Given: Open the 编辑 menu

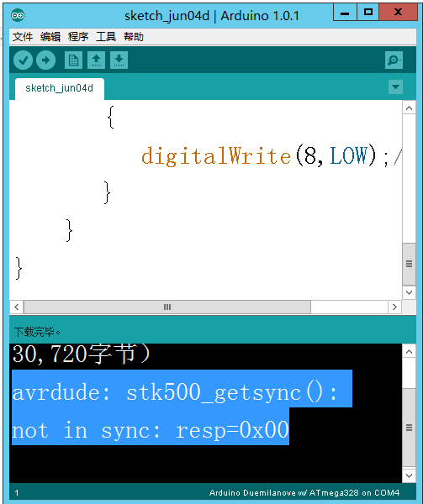Looking at the screenshot, I should 50,37.
